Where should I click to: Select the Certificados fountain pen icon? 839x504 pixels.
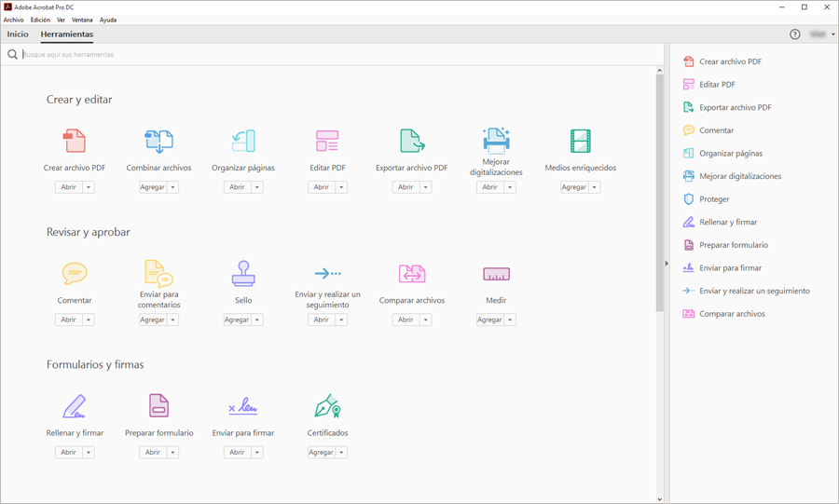pos(327,405)
